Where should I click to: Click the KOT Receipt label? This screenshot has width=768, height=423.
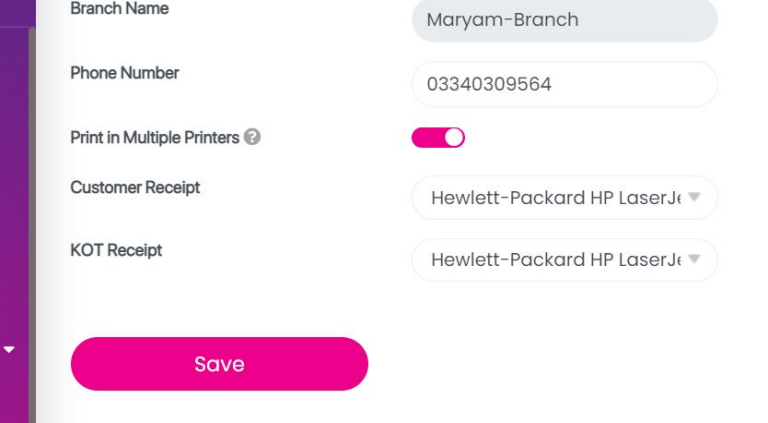pyautogui.click(x=116, y=250)
